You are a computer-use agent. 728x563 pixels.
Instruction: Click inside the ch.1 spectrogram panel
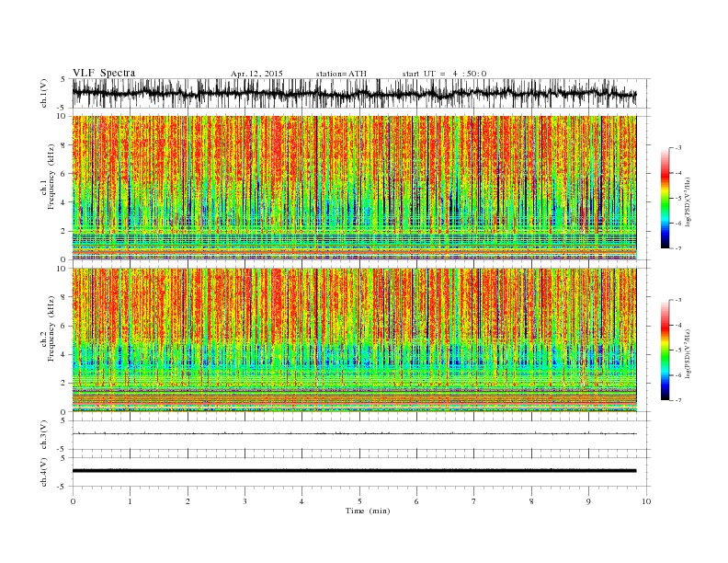354,188
